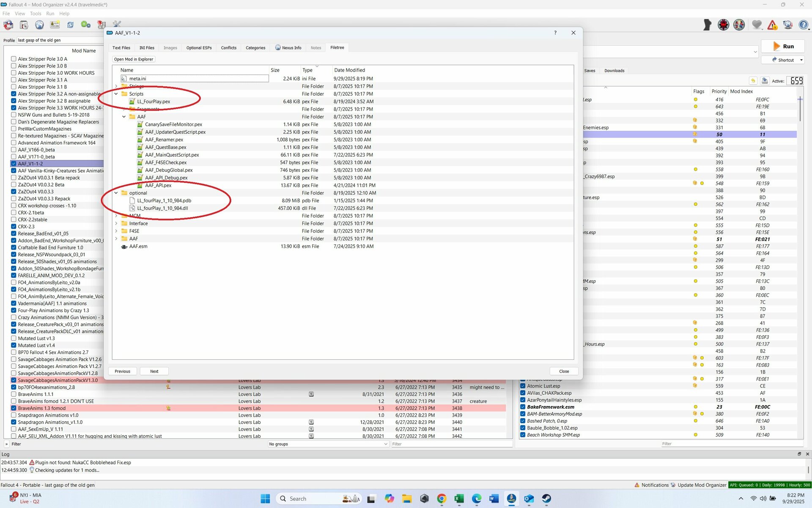Click Open Mod in Explorer button
The width and height of the screenshot is (812, 508).
(x=134, y=59)
